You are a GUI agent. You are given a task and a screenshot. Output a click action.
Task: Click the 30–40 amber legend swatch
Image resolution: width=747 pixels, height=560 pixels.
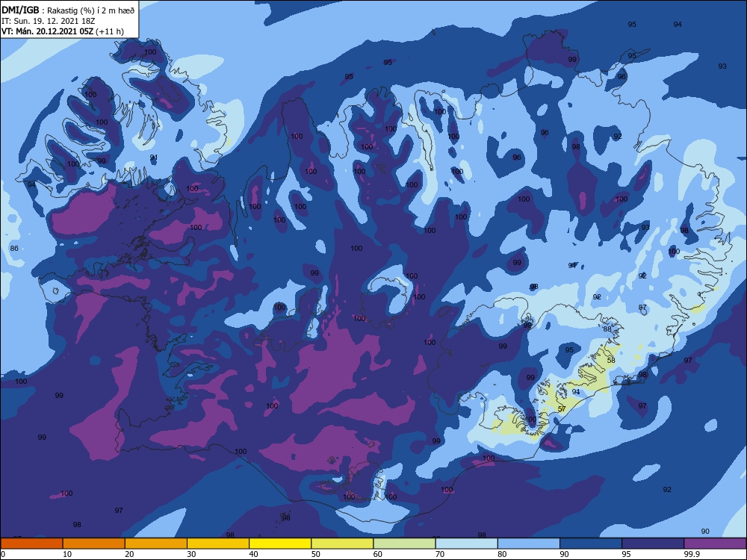click(x=218, y=544)
